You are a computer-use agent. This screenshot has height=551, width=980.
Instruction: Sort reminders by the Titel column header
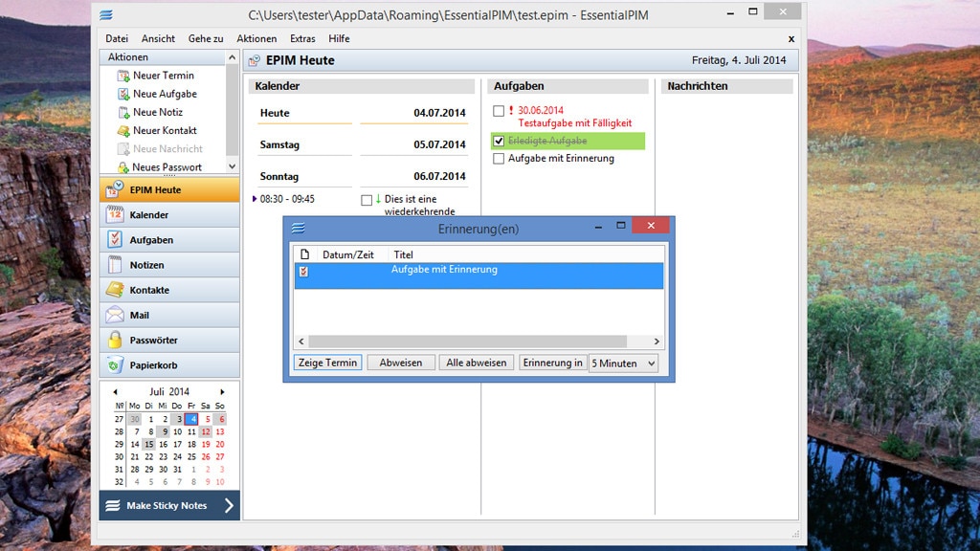tap(403, 254)
